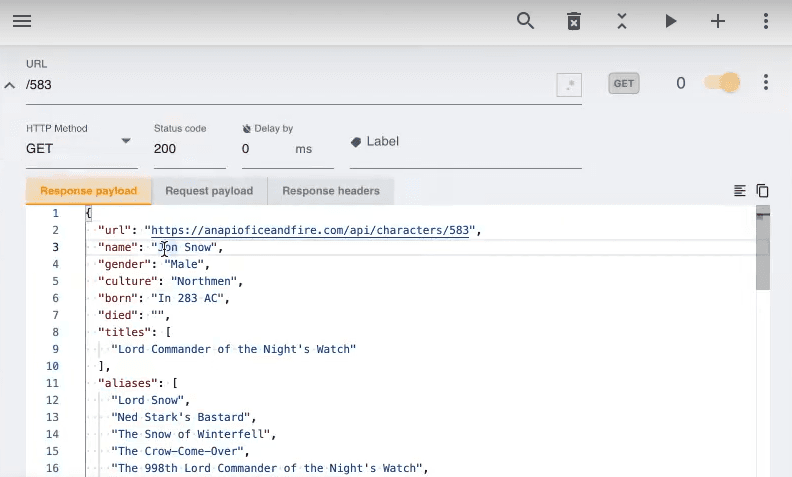Open the /583 row three-dot options menu
This screenshot has height=477, width=792.
(x=766, y=82)
